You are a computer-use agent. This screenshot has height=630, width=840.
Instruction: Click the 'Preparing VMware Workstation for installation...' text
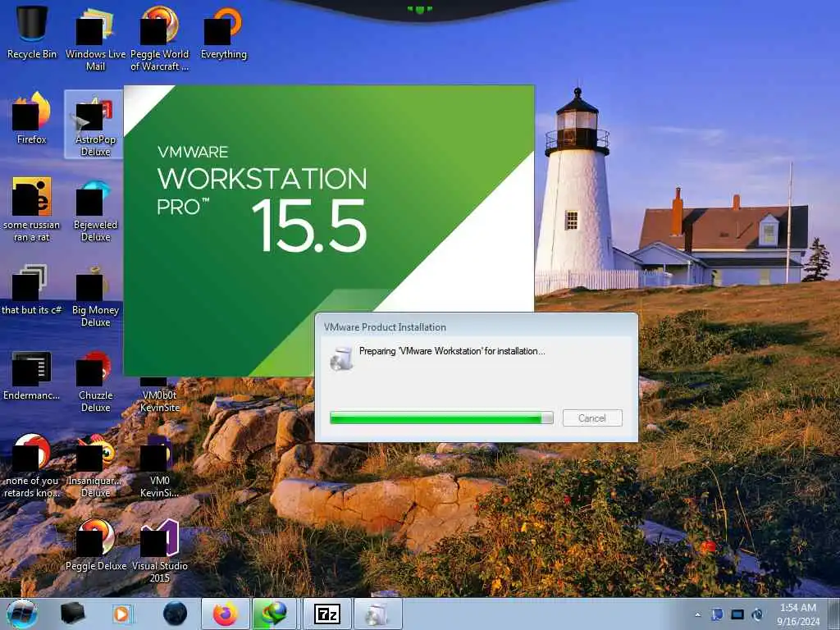tap(452, 351)
